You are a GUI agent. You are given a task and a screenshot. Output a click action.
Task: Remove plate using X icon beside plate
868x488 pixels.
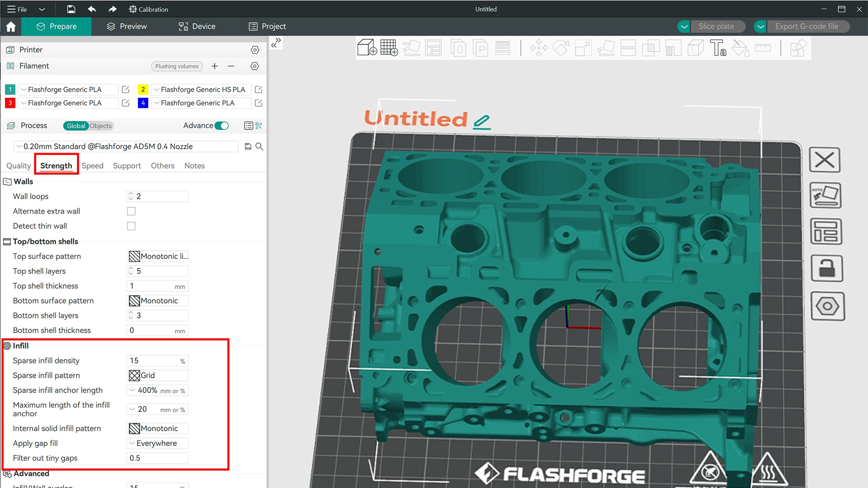pyautogui.click(x=825, y=160)
